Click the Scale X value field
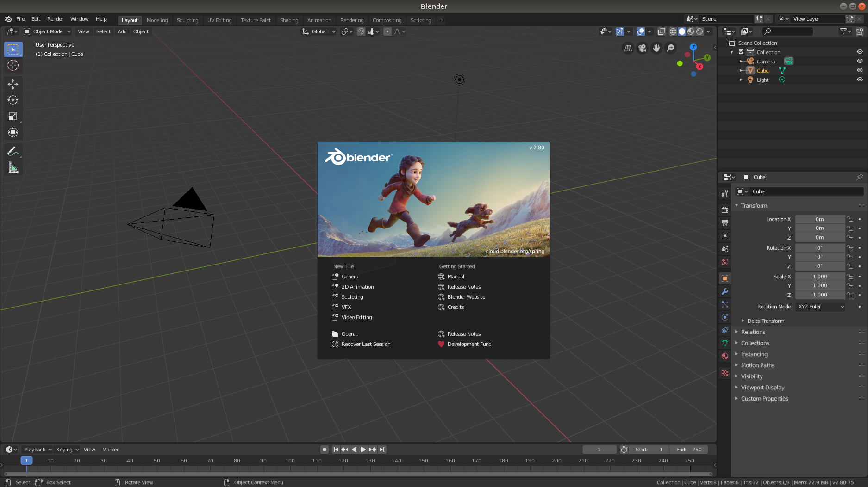868x487 pixels. pos(820,277)
